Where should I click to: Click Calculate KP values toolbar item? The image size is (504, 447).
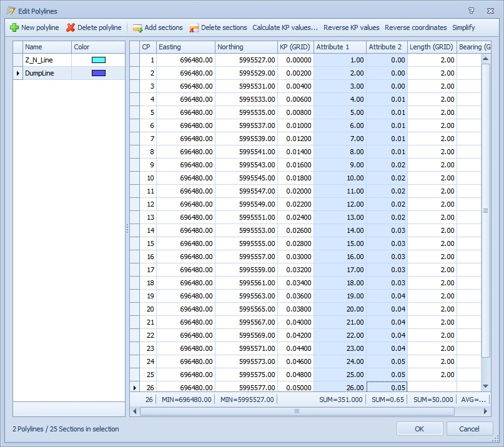(x=285, y=27)
